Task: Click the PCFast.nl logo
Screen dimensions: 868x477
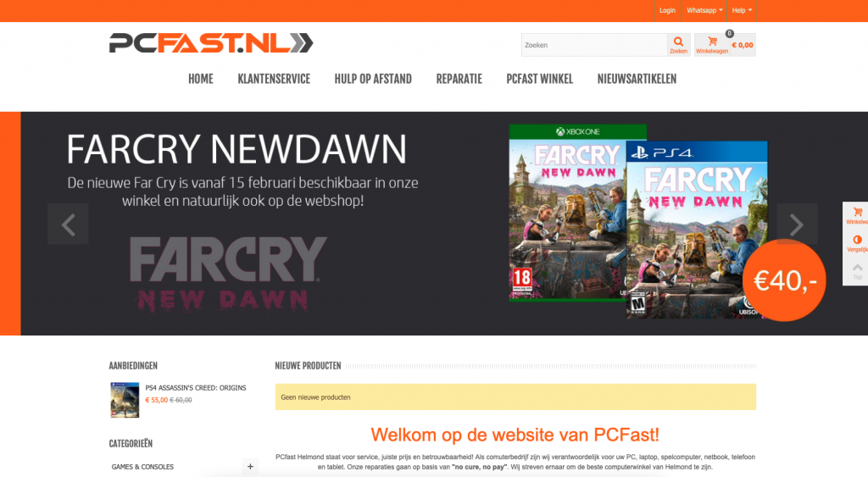Action: pyautogui.click(x=211, y=43)
